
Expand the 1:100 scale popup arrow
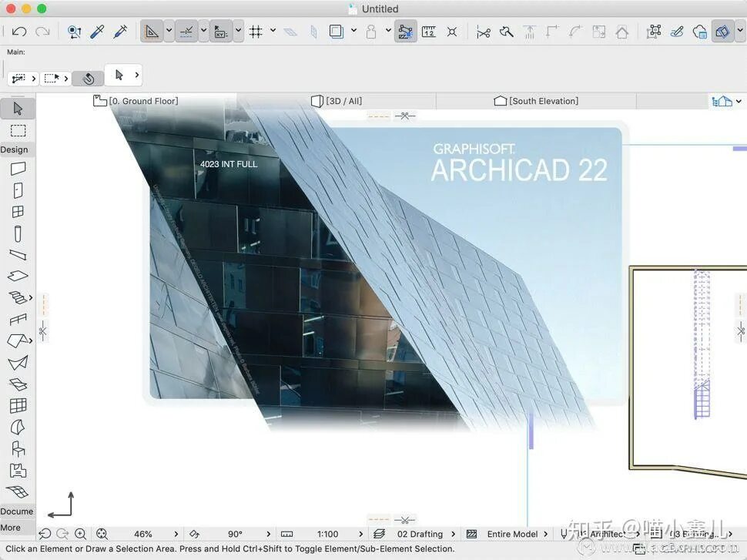click(x=360, y=535)
